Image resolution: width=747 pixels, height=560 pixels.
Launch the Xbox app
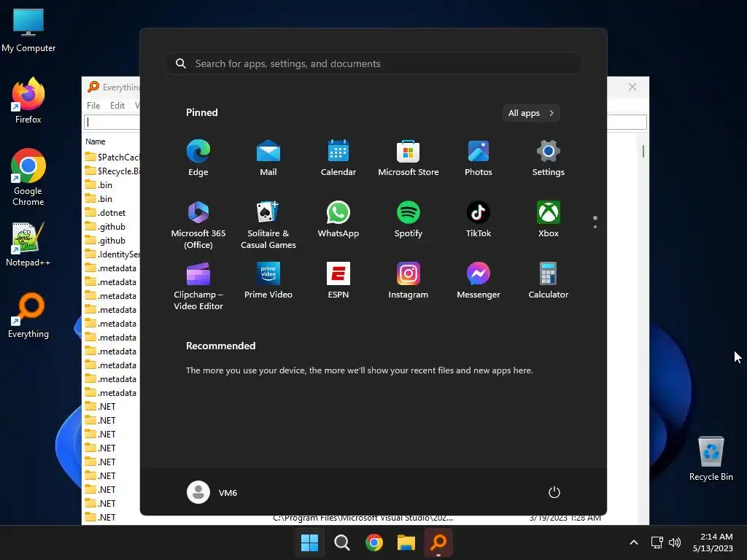click(549, 219)
